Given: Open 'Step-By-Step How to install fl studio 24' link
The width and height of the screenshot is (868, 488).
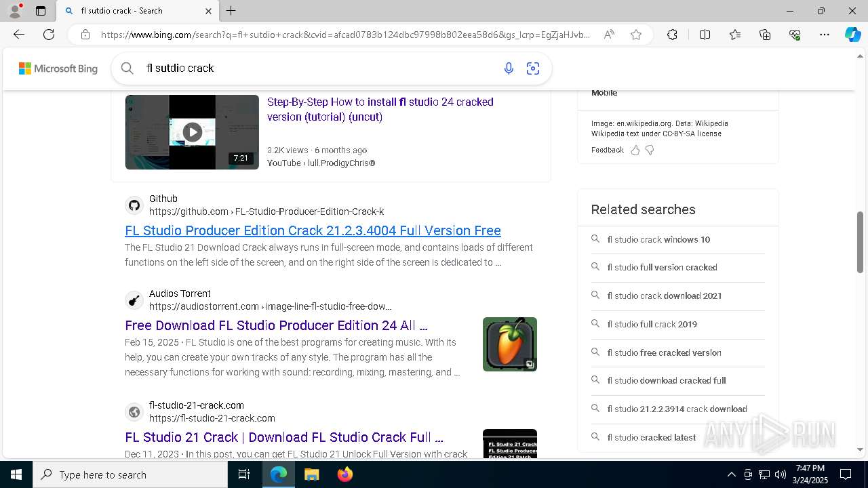Looking at the screenshot, I should [380, 109].
